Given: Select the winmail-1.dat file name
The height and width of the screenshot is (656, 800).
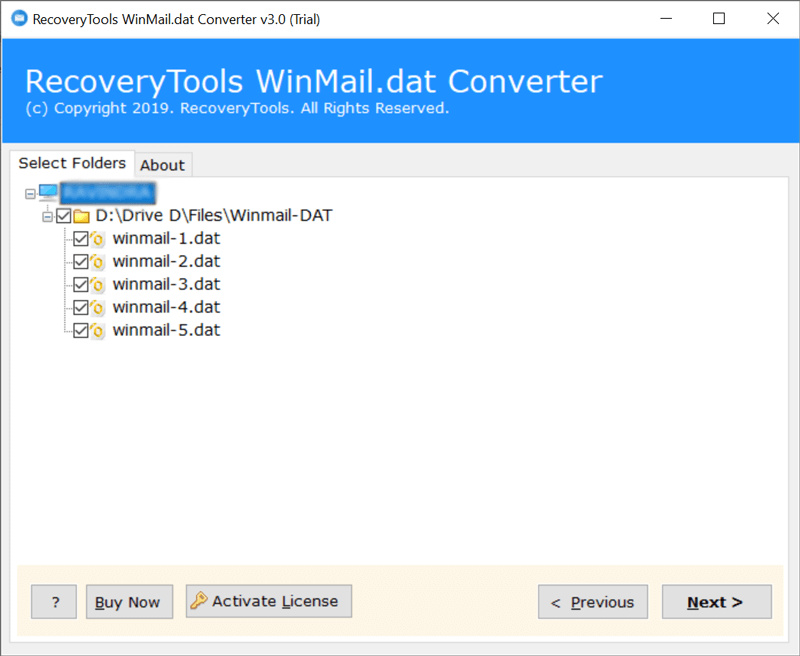Looking at the screenshot, I should click(166, 239).
